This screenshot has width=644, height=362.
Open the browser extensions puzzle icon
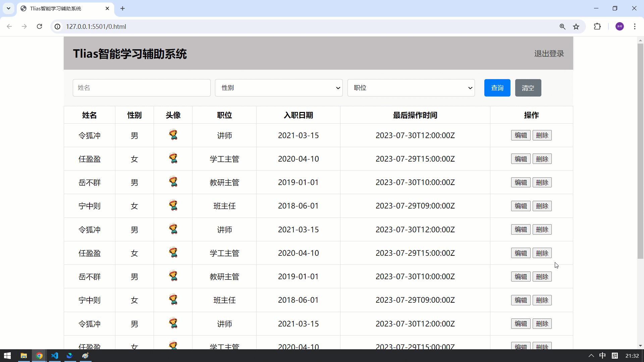pyautogui.click(x=597, y=26)
